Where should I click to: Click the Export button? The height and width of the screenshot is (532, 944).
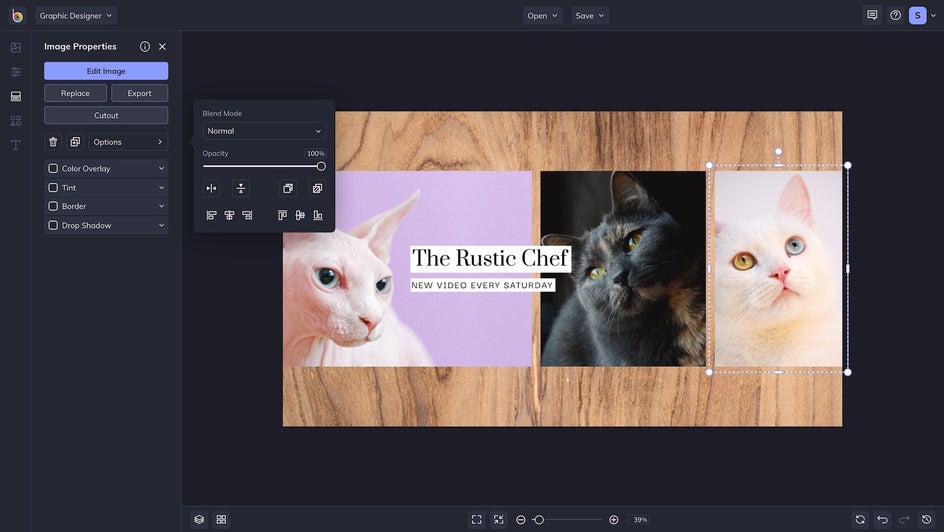coord(140,93)
